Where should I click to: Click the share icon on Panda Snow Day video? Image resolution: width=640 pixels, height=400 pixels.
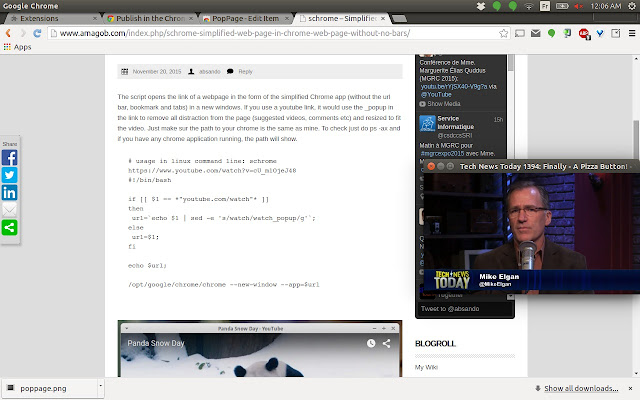[386, 343]
